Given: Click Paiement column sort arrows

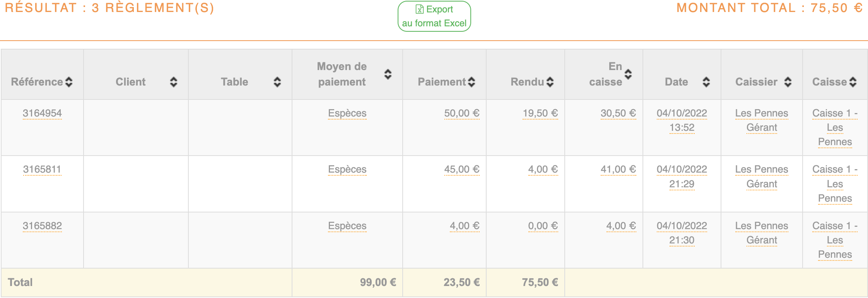Looking at the screenshot, I should click(471, 82).
